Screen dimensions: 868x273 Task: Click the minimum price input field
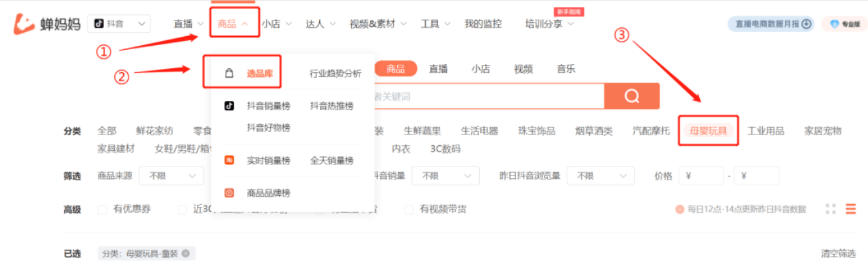[701, 175]
